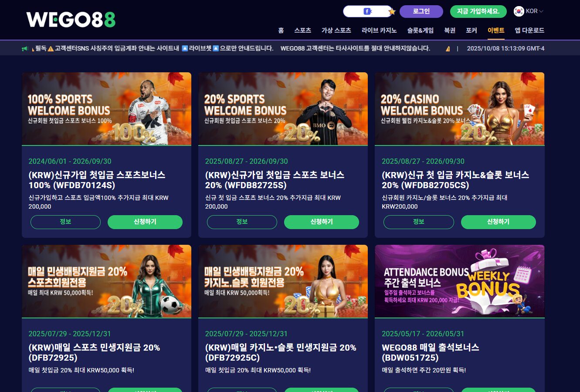Open the Attendance Weekly Bonus banner
The image size is (580, 392).
coord(459,281)
